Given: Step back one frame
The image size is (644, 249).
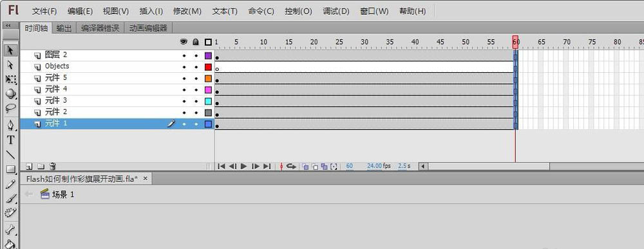Looking at the screenshot, I should coord(232,166).
